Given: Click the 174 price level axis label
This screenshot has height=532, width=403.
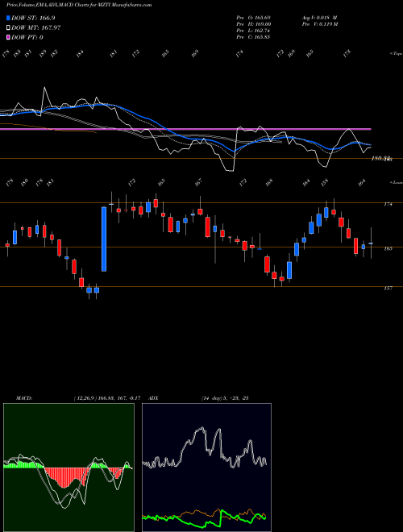Looking at the screenshot, I should 388,204.
